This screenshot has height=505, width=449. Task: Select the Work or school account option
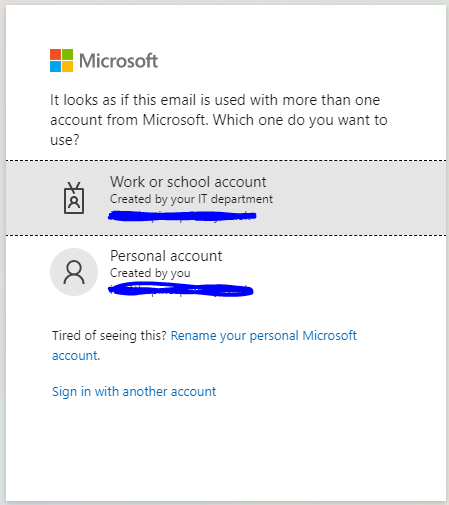(226, 198)
